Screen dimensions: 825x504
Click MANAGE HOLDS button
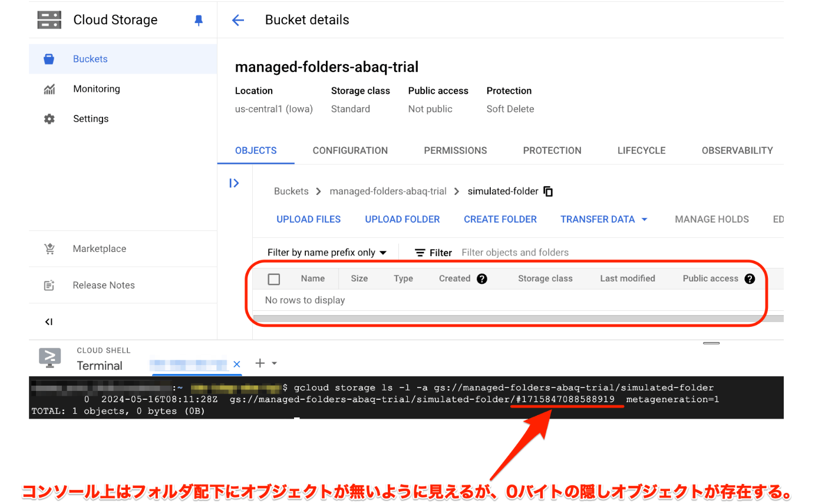pos(712,219)
